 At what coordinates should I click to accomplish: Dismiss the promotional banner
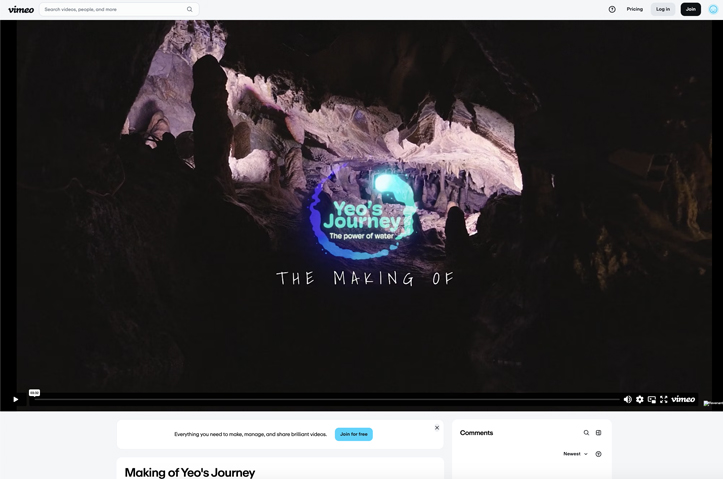[x=437, y=427]
